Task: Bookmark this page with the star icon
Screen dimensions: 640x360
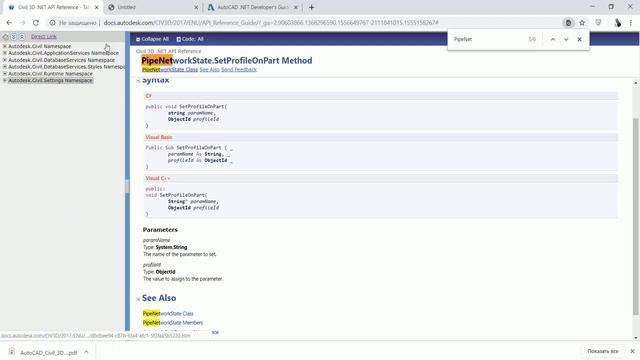Action: 582,23
